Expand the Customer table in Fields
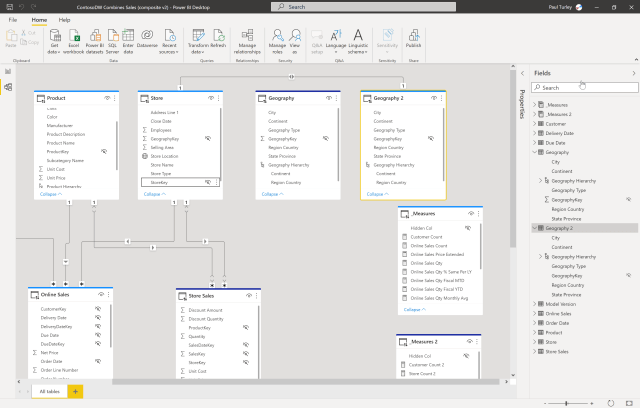This screenshot has height=408, width=640. pos(534,124)
